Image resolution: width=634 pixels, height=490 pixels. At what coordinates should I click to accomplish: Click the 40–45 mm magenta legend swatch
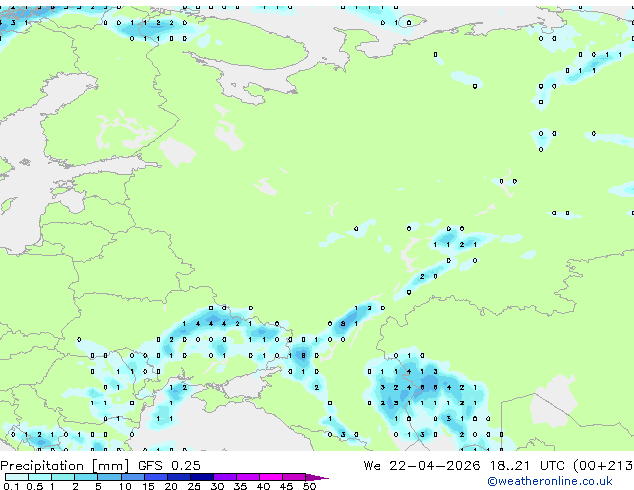[x=271, y=477]
